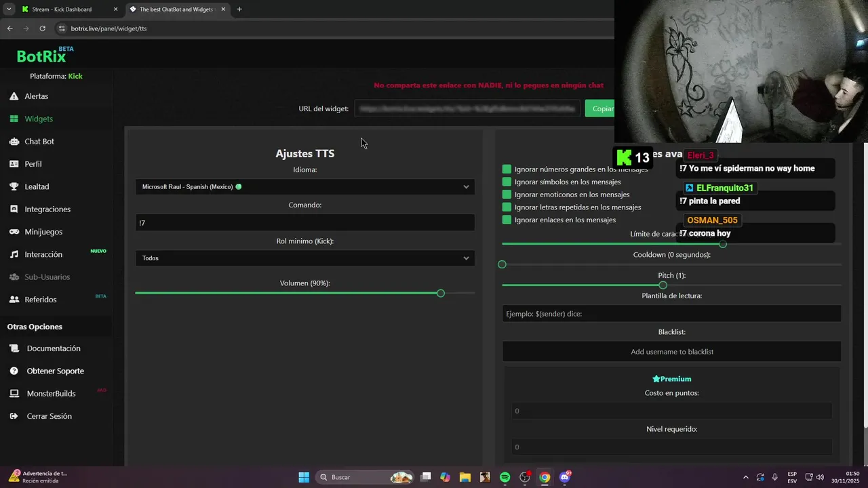
Task: Click the Cerrar Sesión logout icon
Action: point(14,416)
